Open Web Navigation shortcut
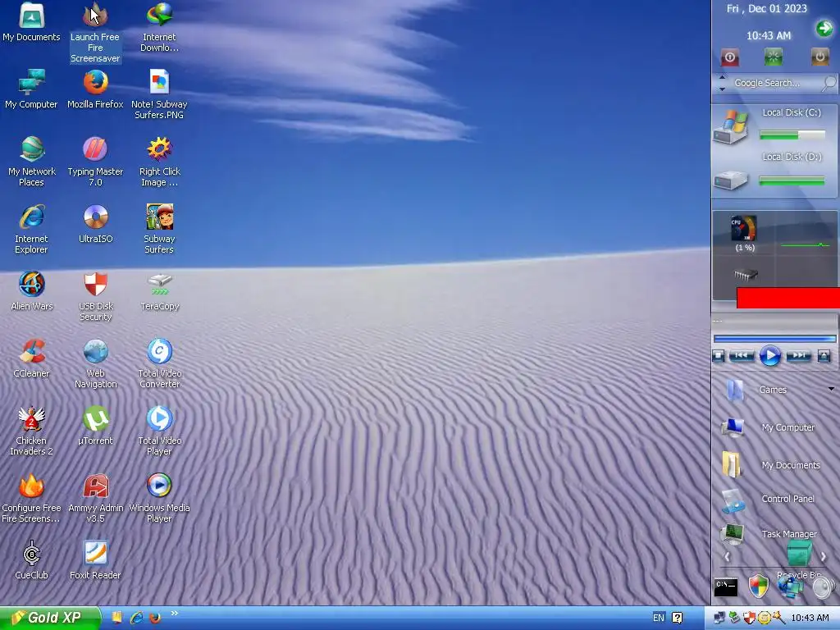 coord(95,363)
